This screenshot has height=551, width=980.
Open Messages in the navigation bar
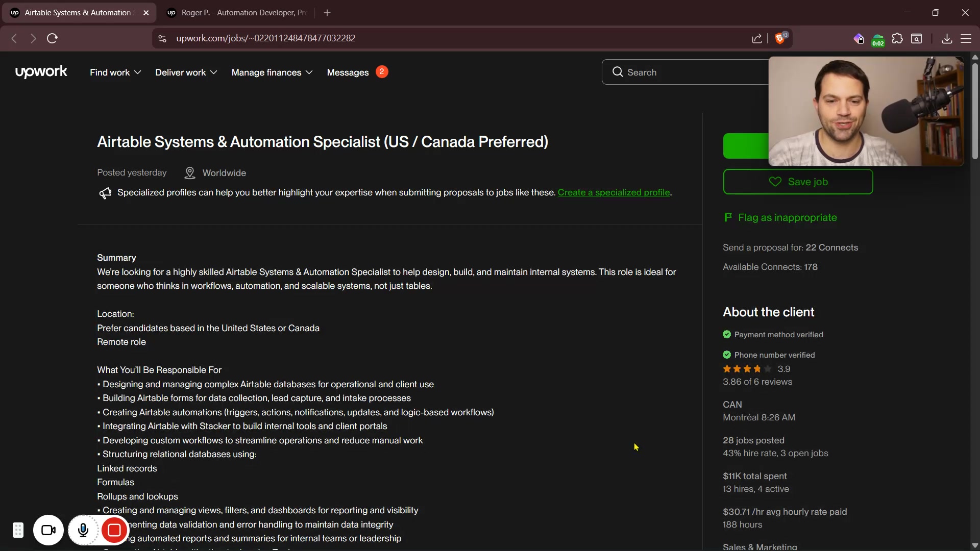[x=348, y=72]
